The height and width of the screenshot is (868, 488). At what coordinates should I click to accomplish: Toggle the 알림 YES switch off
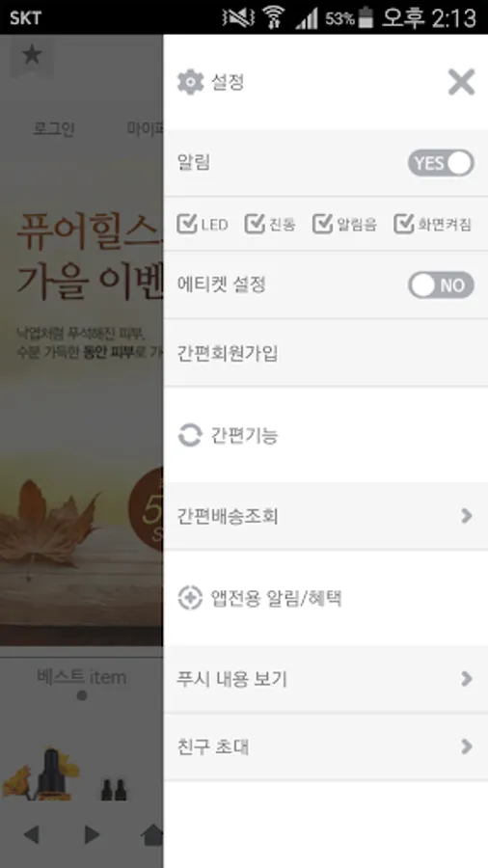[441, 163]
